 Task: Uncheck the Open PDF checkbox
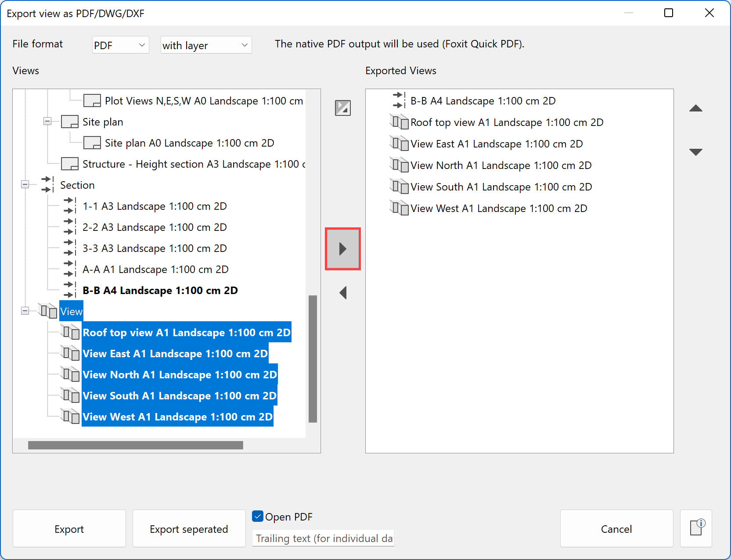(x=257, y=516)
